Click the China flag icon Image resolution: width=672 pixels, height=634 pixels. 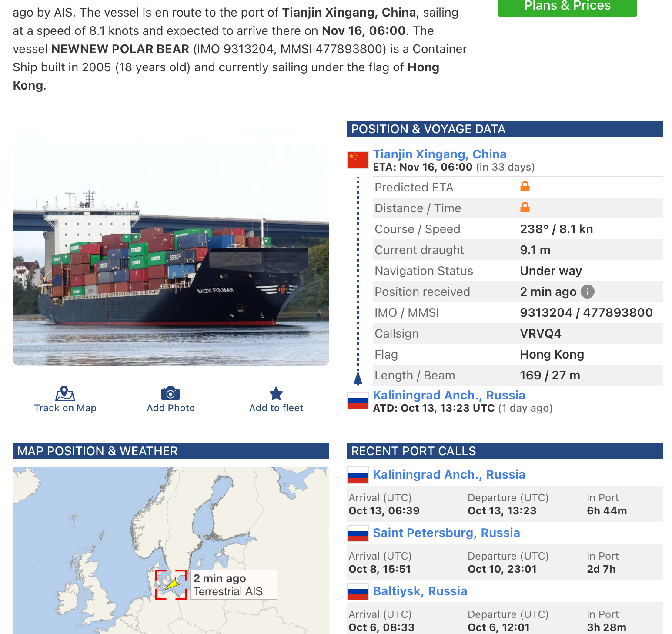pos(358,160)
